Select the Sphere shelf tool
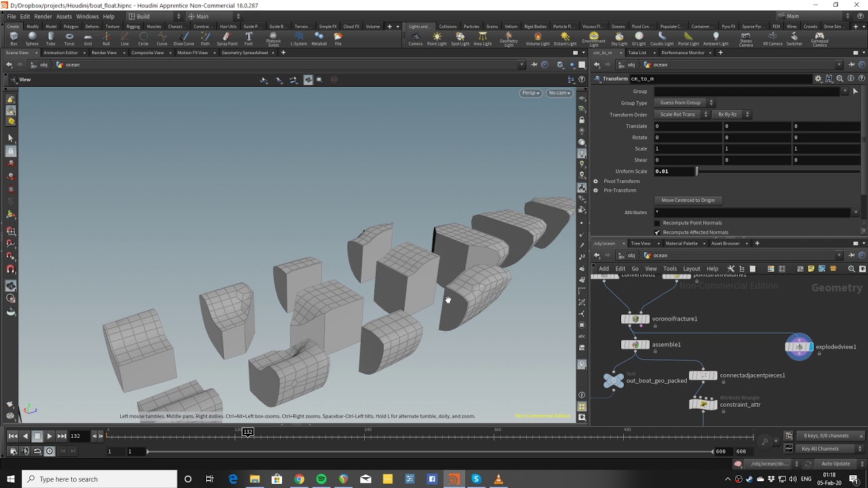The width and height of the screenshot is (868, 488). point(32,39)
